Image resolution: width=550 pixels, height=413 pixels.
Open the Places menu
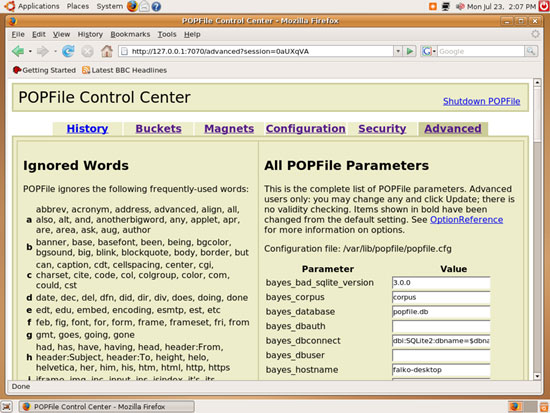coord(78,6)
